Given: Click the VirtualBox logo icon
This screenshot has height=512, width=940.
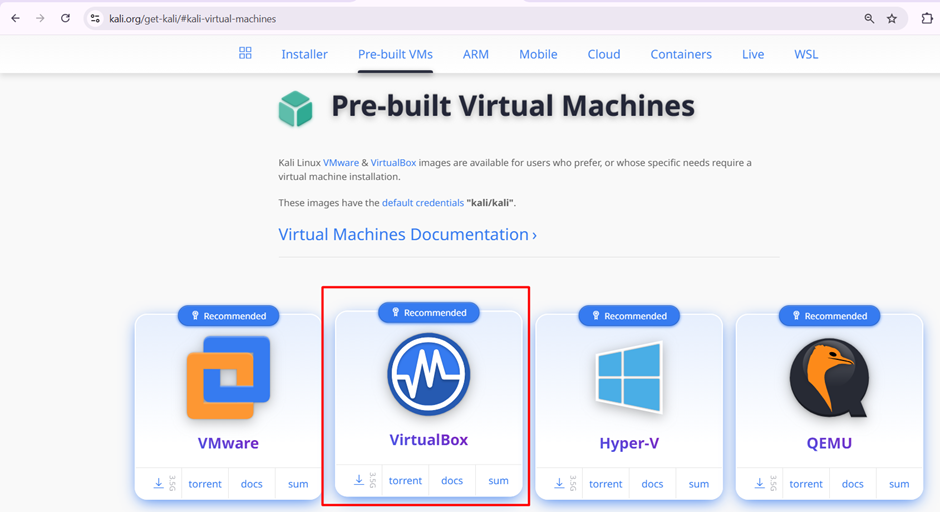Looking at the screenshot, I should click(x=428, y=375).
